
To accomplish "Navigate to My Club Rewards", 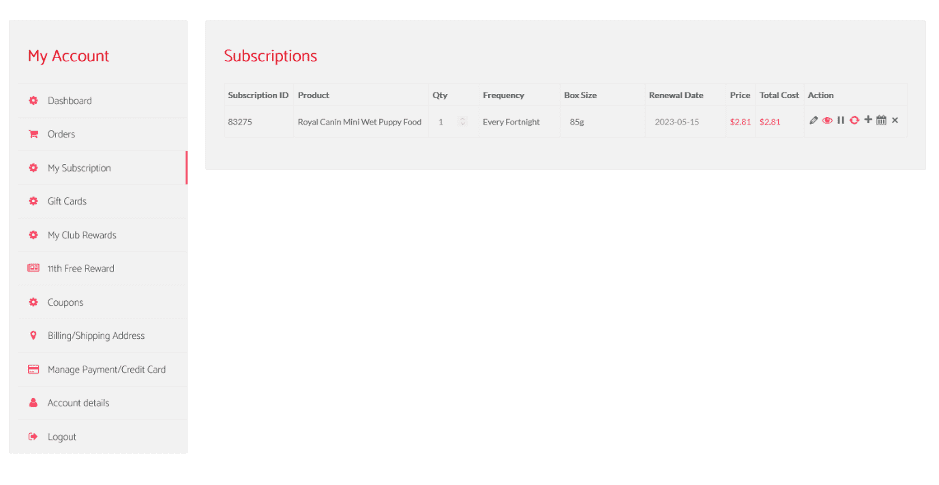I will click(x=82, y=235).
